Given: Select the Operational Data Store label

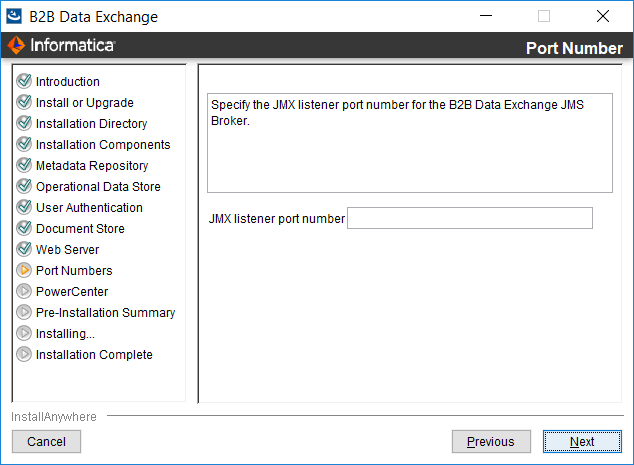Looking at the screenshot, I should 98,187.
